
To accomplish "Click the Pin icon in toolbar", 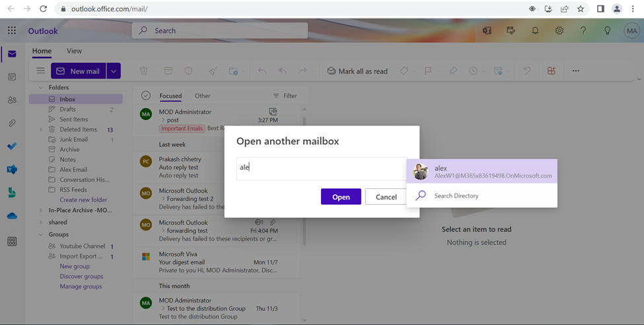I will point(453,71).
